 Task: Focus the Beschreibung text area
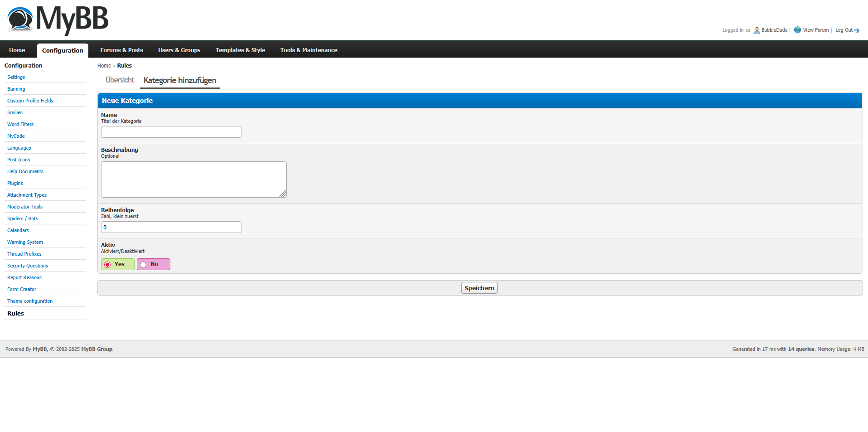[x=194, y=180]
